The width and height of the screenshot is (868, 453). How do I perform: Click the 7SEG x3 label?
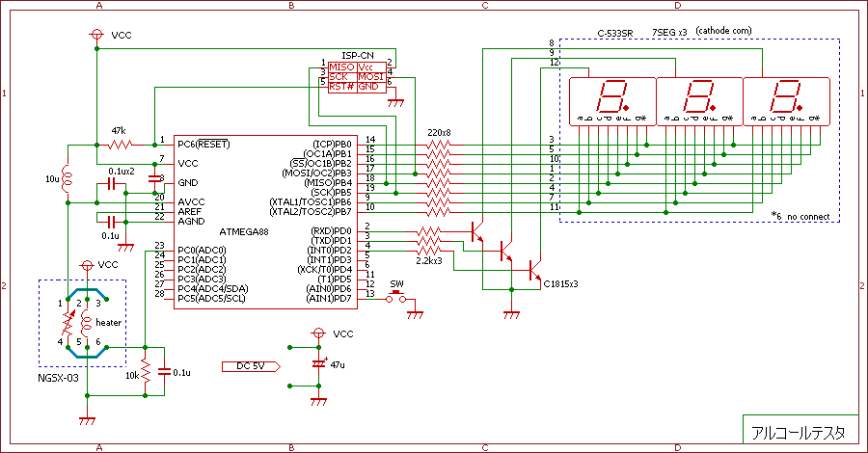[669, 33]
